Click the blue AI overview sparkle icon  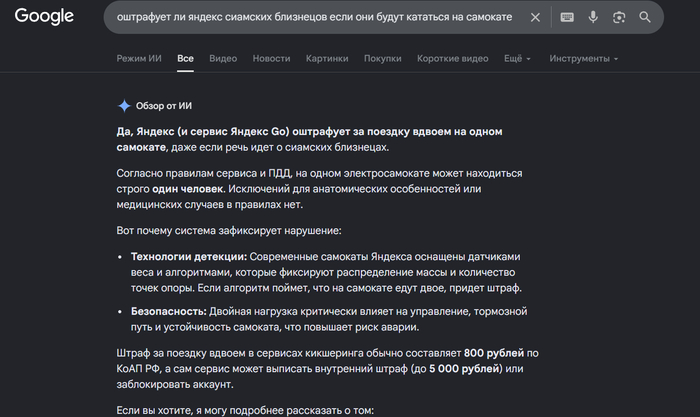[124, 106]
